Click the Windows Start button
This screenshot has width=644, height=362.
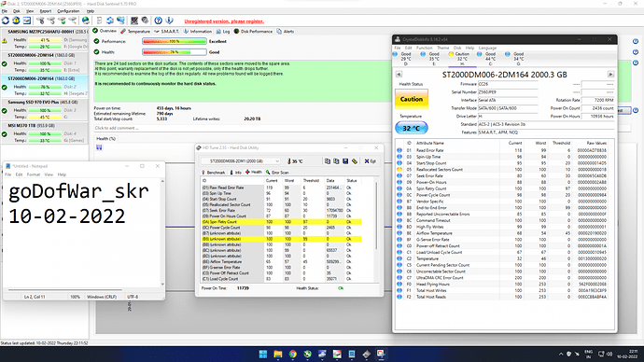pos(263,354)
